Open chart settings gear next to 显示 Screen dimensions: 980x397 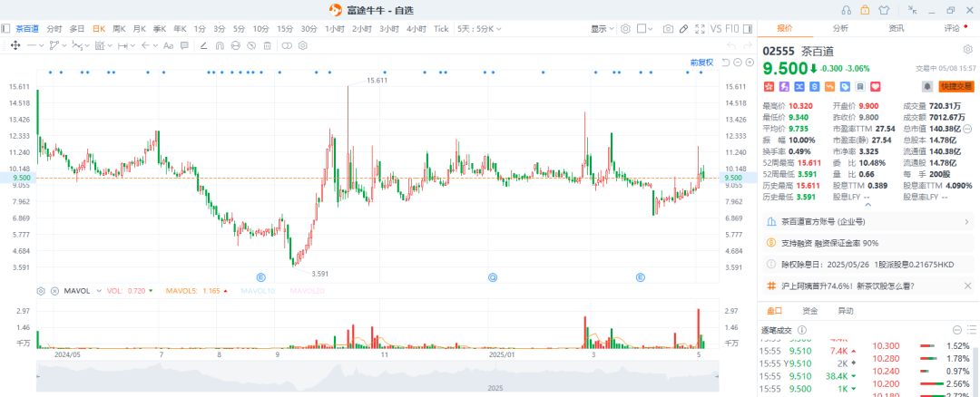(625, 29)
